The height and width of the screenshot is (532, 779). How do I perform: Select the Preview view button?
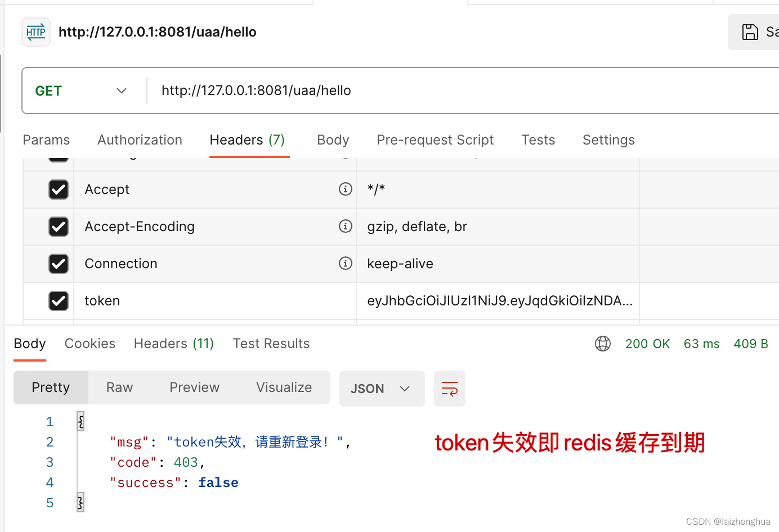pyautogui.click(x=194, y=387)
